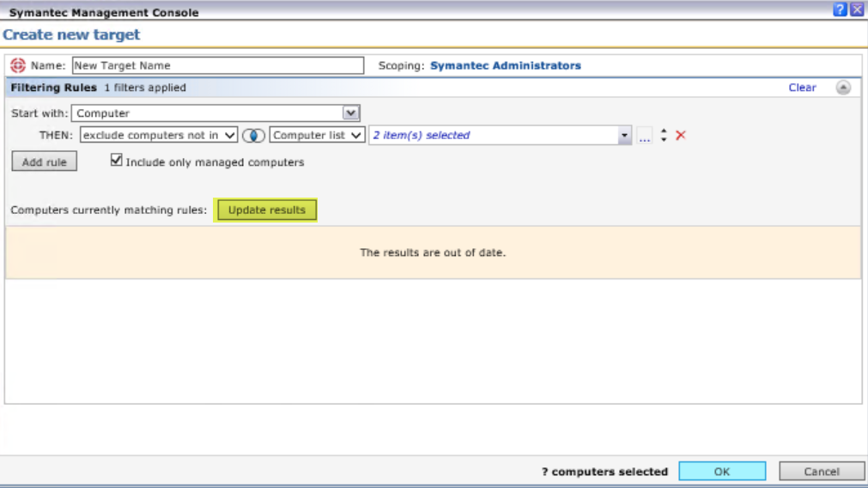Confirm with the OK button
The width and height of the screenshot is (868, 488).
[722, 472]
